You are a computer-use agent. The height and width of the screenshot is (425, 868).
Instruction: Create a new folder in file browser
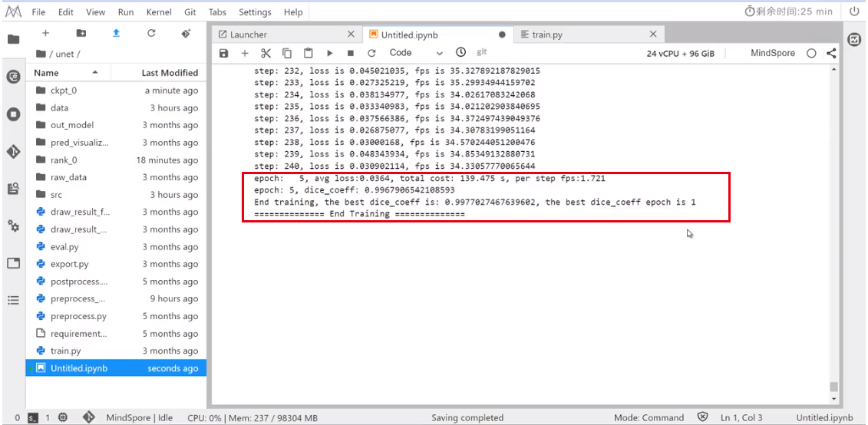(81, 33)
